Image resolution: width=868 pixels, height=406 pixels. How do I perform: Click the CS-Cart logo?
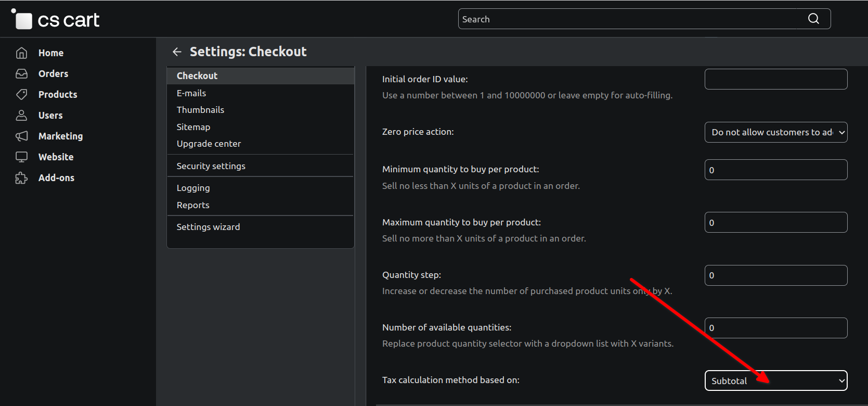pos(56,20)
